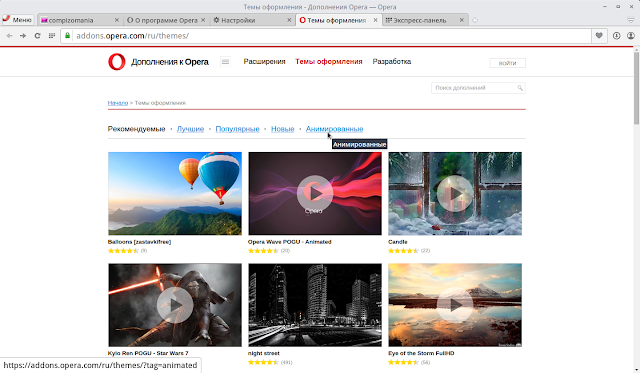
Task: Open the Популярные themes filter
Action: click(238, 129)
